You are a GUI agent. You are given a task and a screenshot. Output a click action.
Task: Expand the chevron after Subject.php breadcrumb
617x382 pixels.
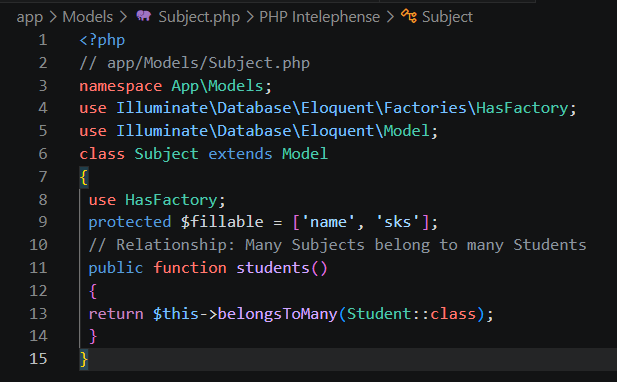click(250, 17)
